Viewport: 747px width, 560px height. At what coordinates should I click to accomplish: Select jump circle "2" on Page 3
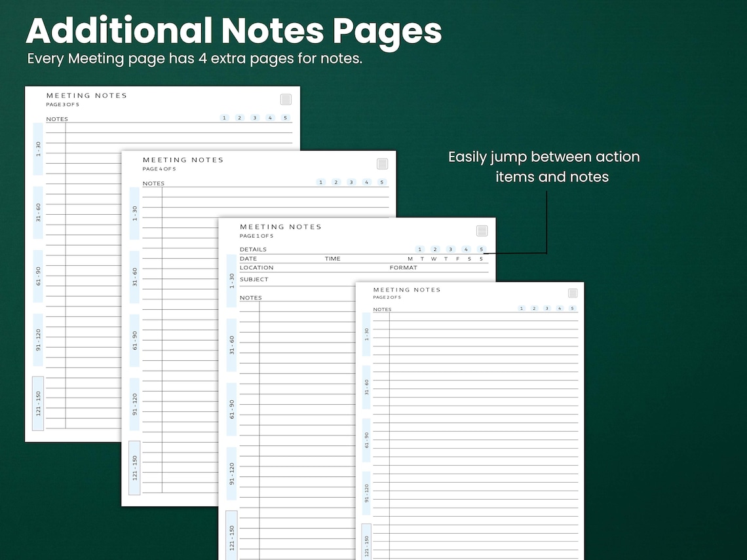click(x=239, y=118)
